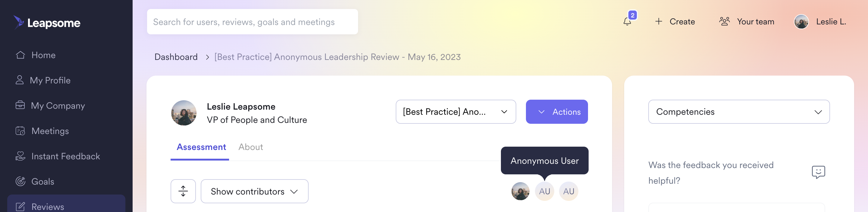868x212 pixels.
Task: Click the Create button
Action: click(x=675, y=22)
